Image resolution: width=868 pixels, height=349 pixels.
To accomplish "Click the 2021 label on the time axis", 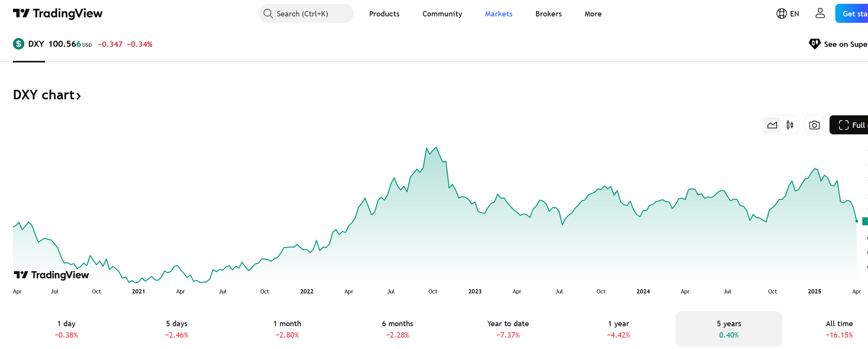I will coord(139,292).
